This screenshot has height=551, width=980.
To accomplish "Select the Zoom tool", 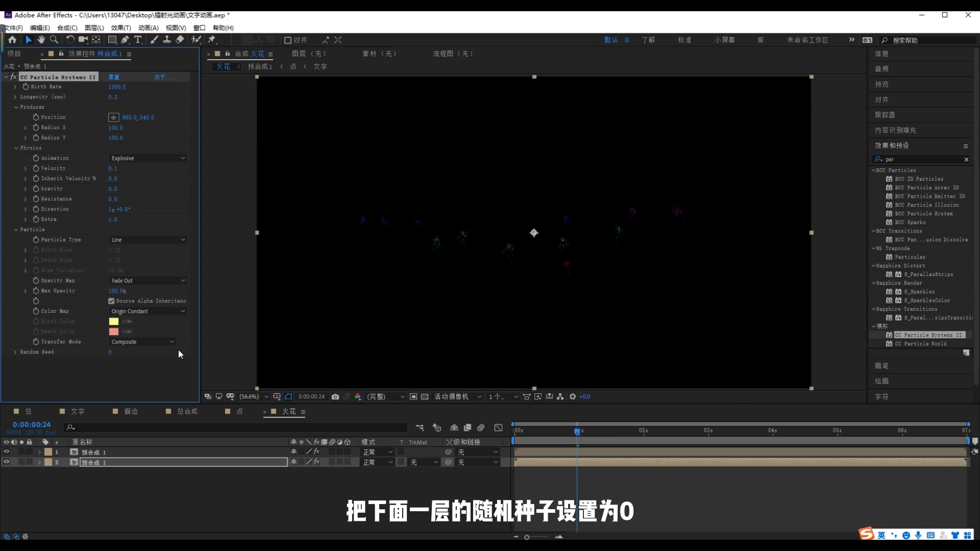I will point(54,40).
